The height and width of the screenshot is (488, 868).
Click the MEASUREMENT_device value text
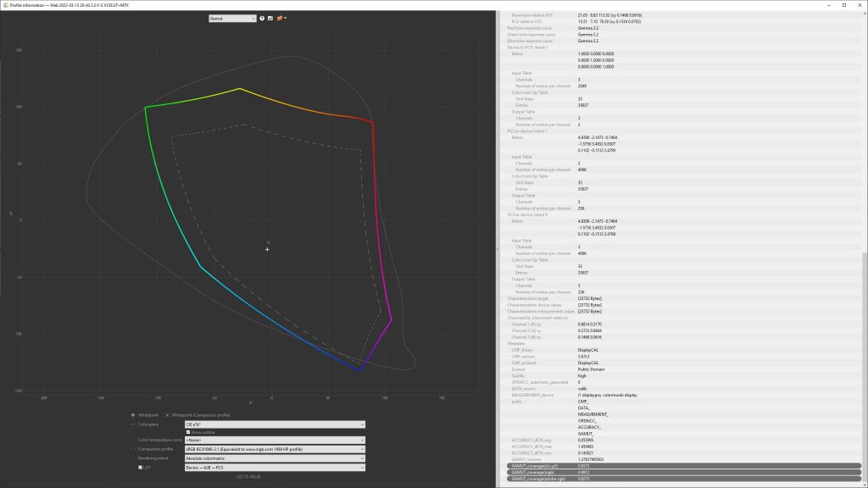607,395
